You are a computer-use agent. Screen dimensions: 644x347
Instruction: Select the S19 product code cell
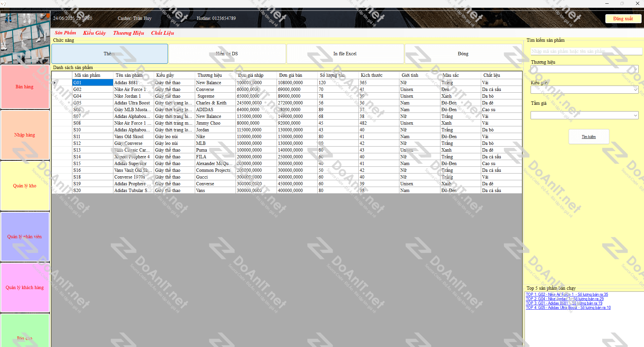point(93,184)
